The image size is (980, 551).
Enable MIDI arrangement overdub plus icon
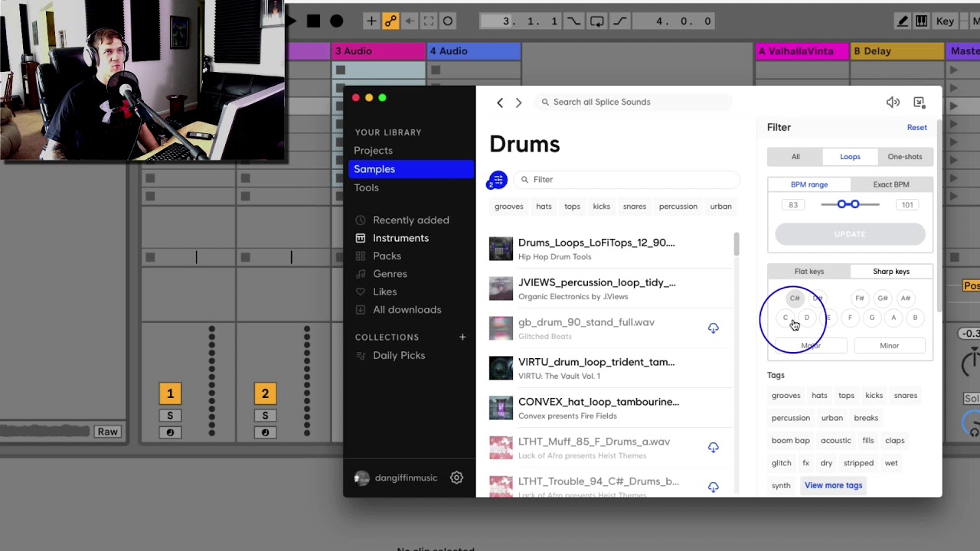coord(371,21)
